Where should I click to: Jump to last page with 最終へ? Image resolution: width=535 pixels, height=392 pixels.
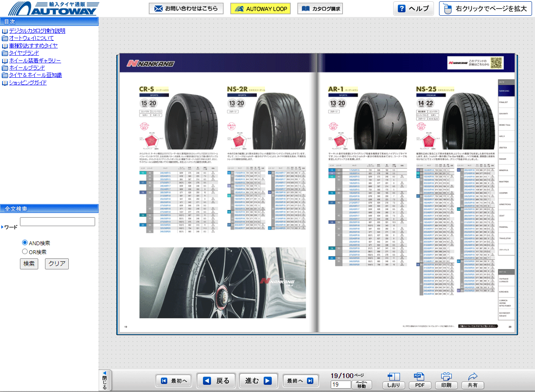pyautogui.click(x=301, y=381)
